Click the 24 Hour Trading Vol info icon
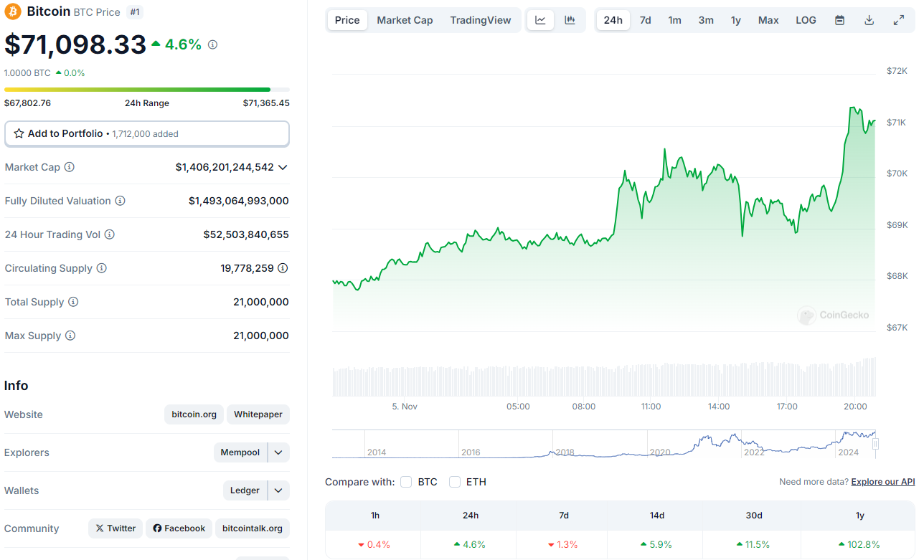The image size is (924, 560). [x=110, y=234]
